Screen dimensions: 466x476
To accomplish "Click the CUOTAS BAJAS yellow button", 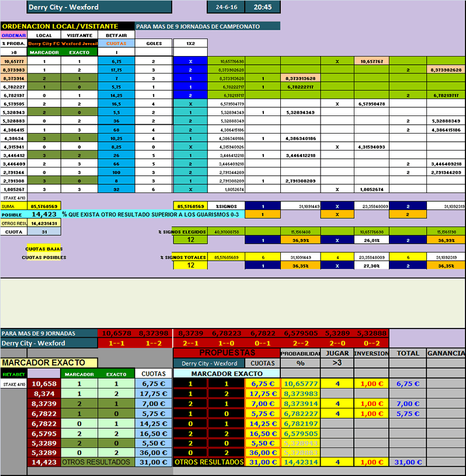I will (44, 249).
